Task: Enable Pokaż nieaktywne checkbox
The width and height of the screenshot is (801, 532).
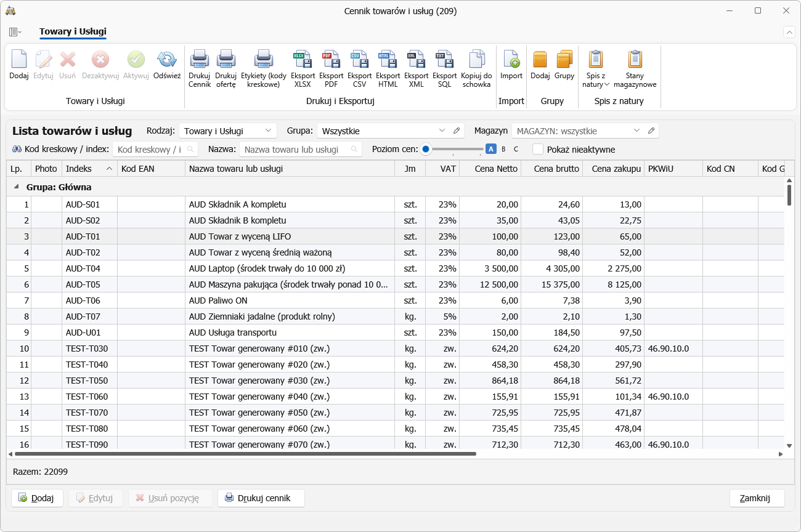Action: tap(538, 149)
